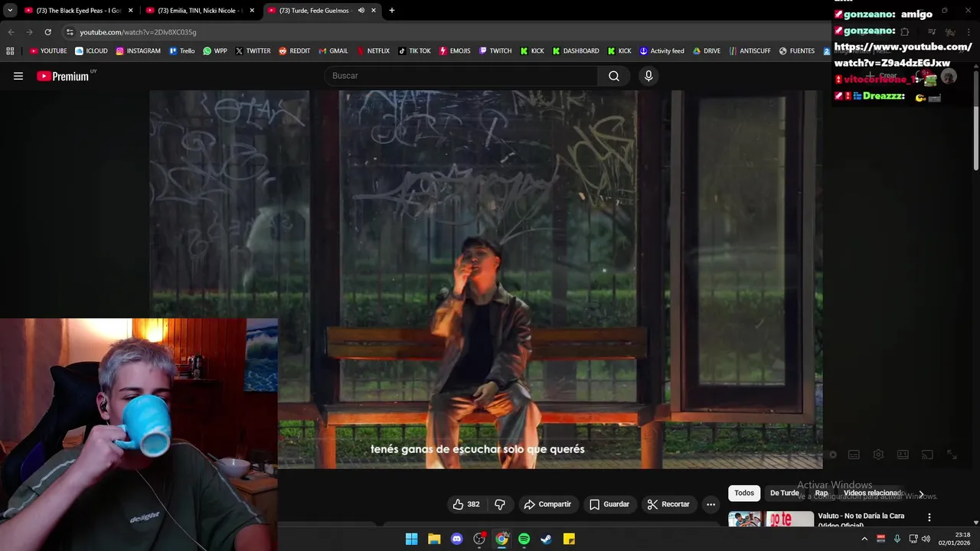Image resolution: width=980 pixels, height=551 pixels.
Task: Switch the player to theater mode
Action: tap(903, 455)
